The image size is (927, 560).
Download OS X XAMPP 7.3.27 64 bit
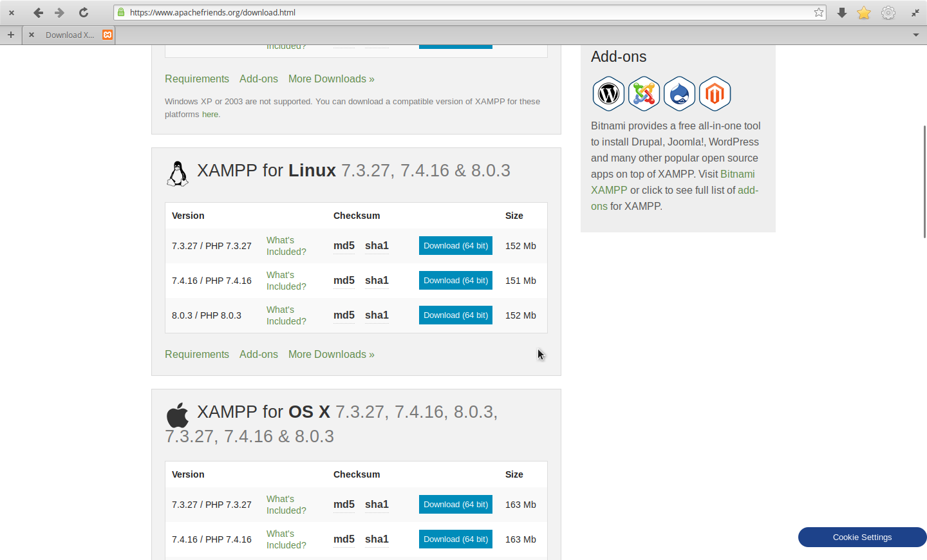point(456,505)
